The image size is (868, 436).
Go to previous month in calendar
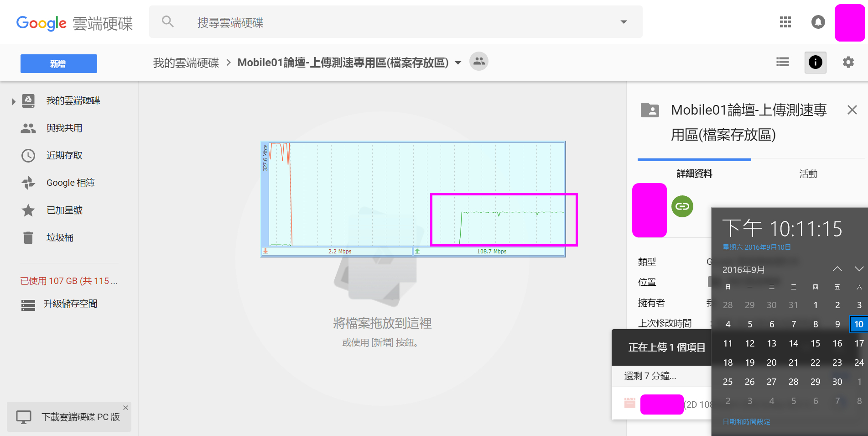click(837, 269)
